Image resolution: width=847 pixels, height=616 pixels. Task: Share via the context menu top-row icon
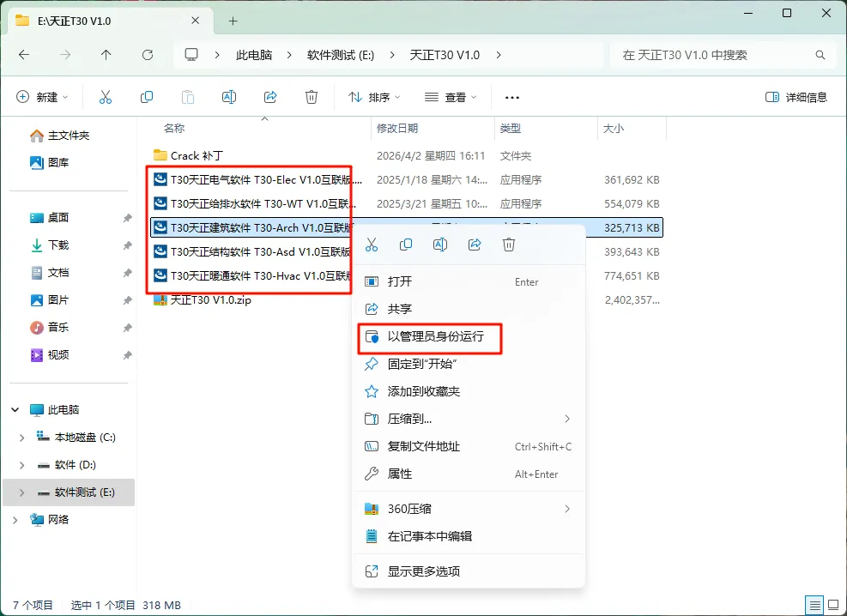tap(475, 245)
